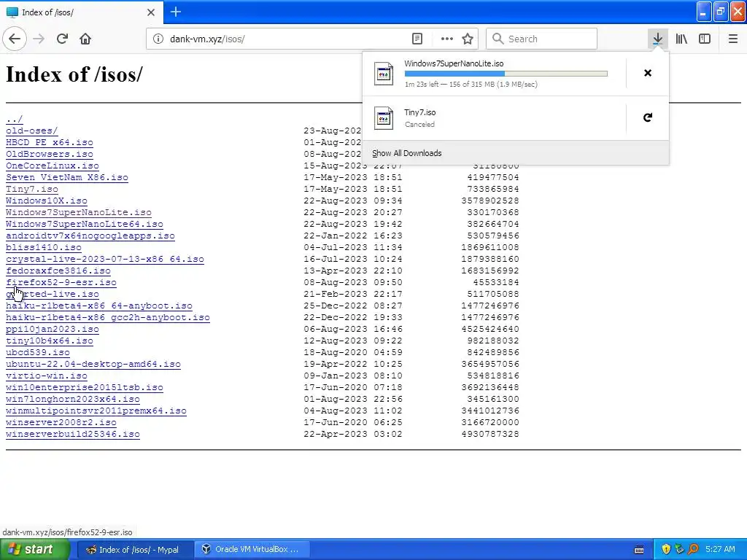
Task: Click the downloads arrow toolbar button
Action: [657, 39]
